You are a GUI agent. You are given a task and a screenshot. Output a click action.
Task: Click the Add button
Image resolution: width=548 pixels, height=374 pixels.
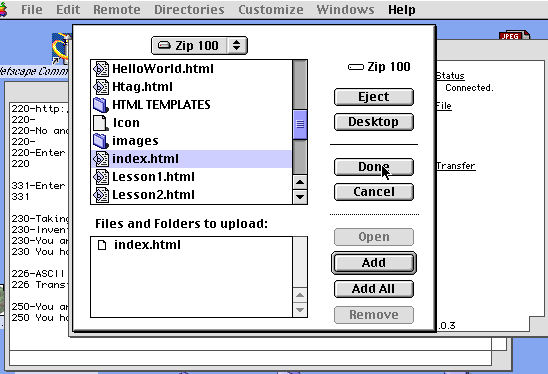pyautogui.click(x=374, y=263)
